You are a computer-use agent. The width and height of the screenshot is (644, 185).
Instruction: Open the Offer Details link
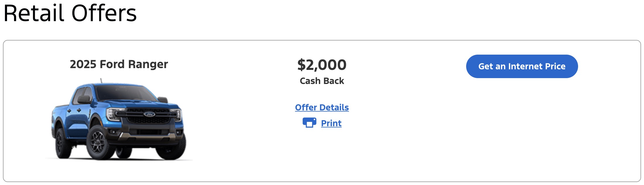click(322, 107)
